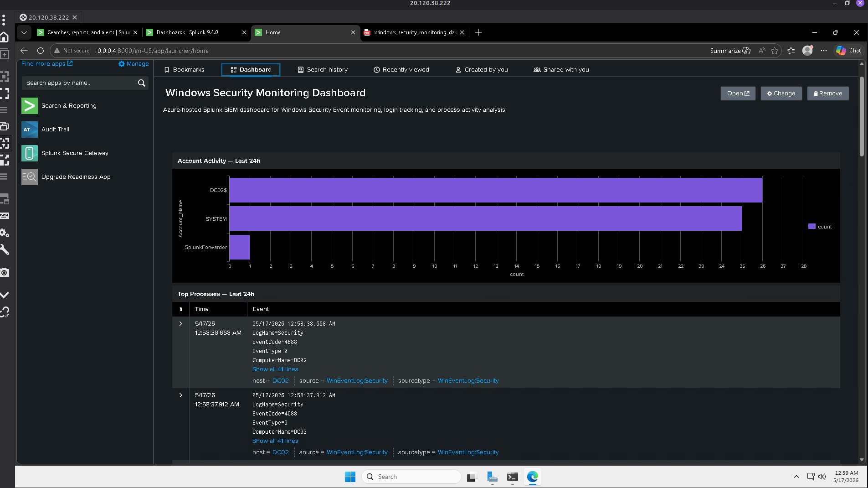Open the three-dot menu atop the remote viewer sidebar
868x488 pixels.
pyautogui.click(x=4, y=20)
